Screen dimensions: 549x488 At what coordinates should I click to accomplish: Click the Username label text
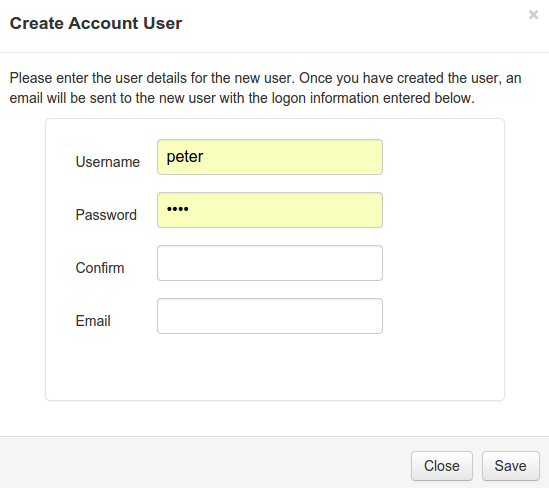pos(108,162)
